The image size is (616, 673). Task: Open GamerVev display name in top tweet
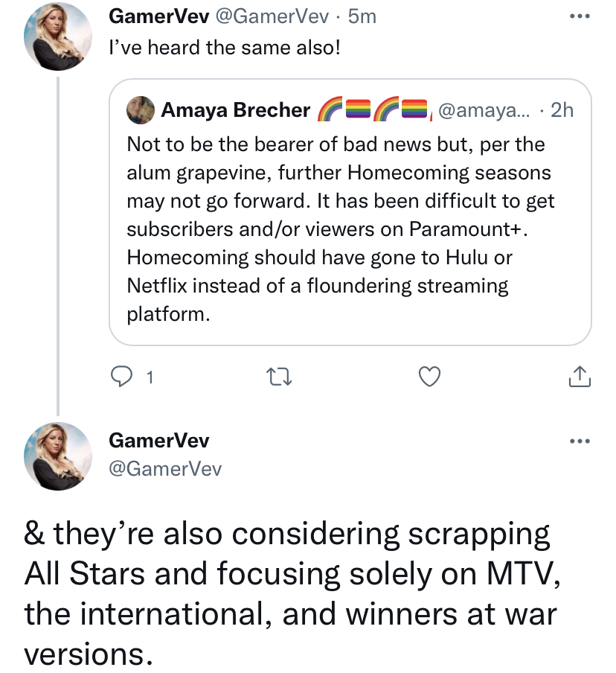(x=158, y=16)
